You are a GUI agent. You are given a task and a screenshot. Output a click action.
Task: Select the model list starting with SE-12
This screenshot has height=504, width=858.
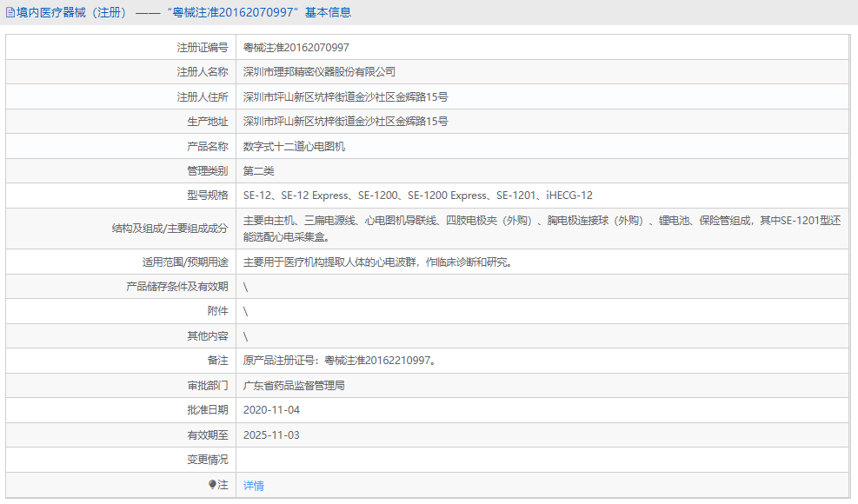(x=417, y=196)
